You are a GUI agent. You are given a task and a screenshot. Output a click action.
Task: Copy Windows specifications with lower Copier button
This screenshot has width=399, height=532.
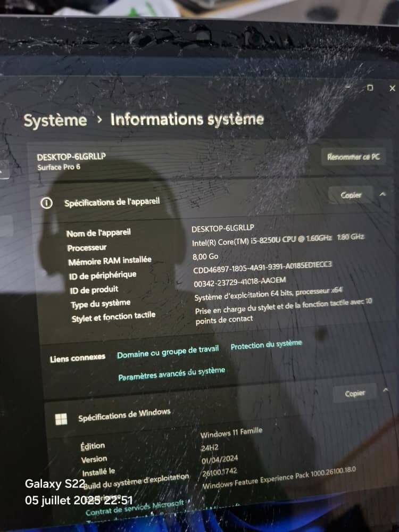[x=355, y=393]
